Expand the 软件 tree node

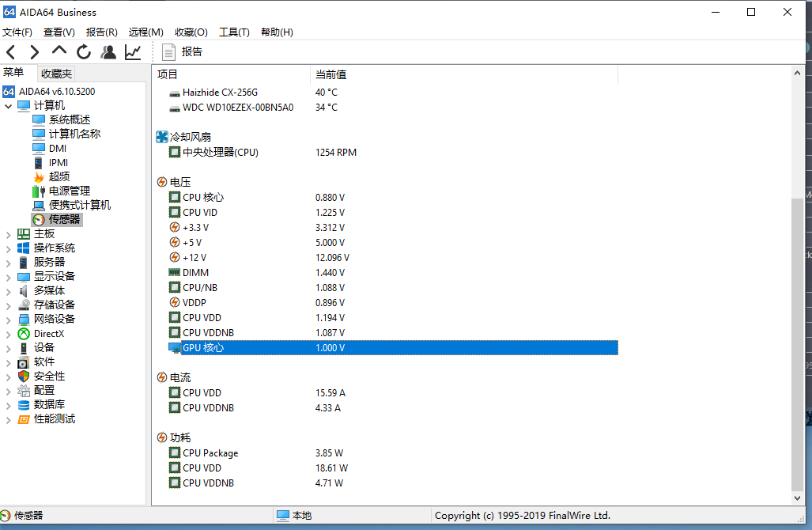(8, 362)
